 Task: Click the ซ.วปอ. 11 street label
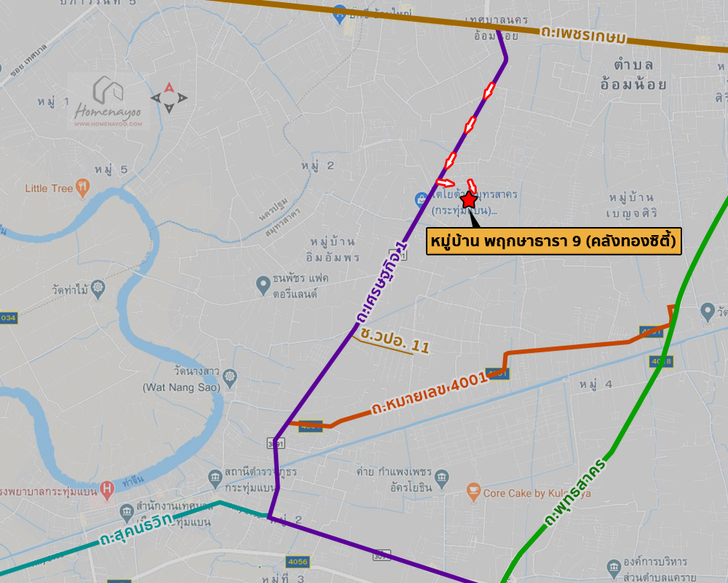395,340
